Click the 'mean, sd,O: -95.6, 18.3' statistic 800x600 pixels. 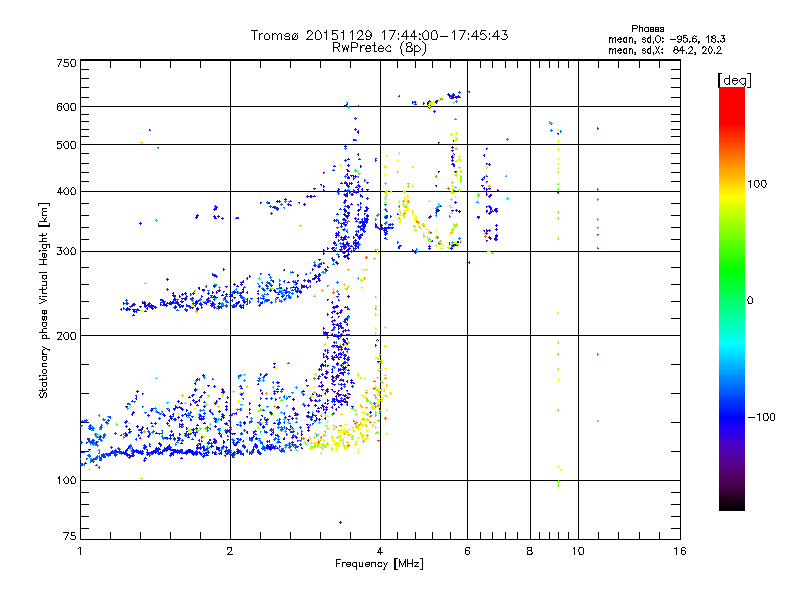[667, 39]
